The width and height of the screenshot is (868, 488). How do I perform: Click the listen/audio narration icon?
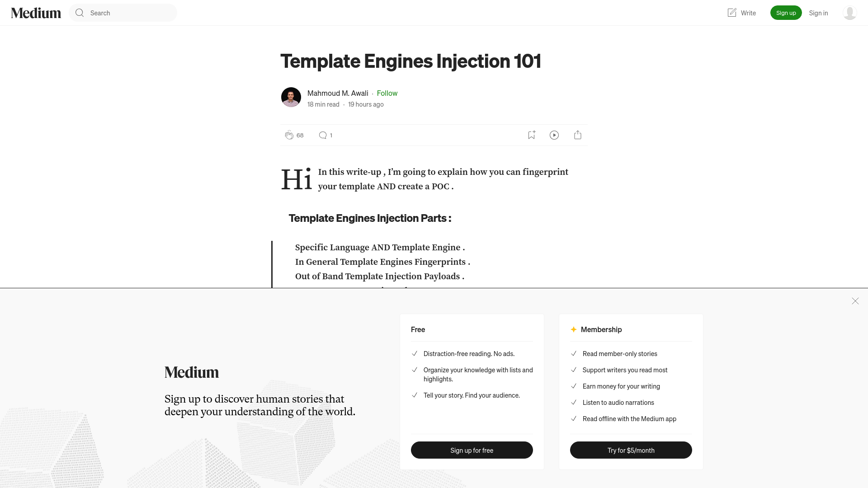554,135
